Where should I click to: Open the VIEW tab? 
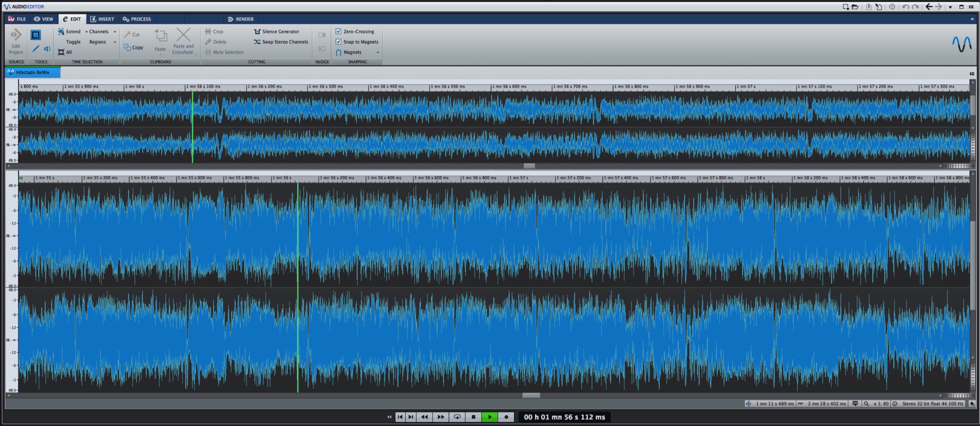(44, 19)
